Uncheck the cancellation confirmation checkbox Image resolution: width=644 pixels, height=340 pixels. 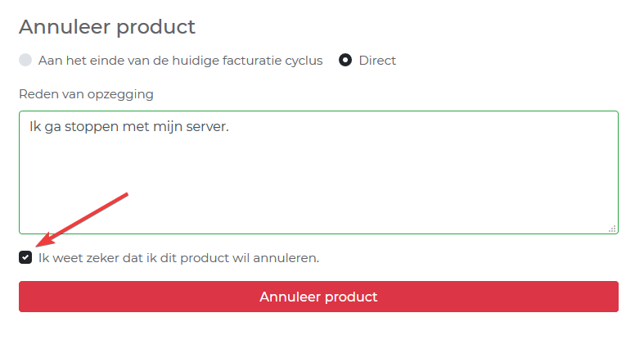click(25, 258)
